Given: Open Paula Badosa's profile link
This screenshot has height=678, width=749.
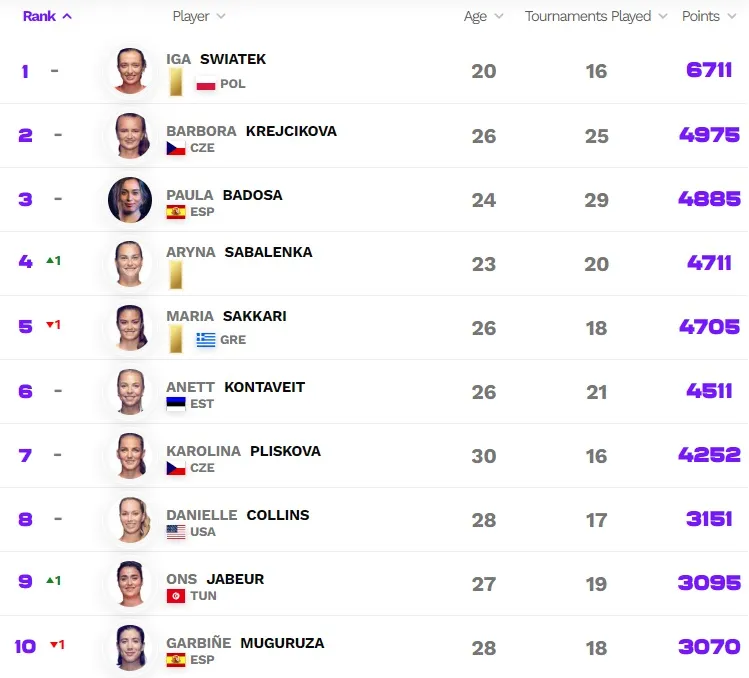Looking at the screenshot, I should coord(224,195).
